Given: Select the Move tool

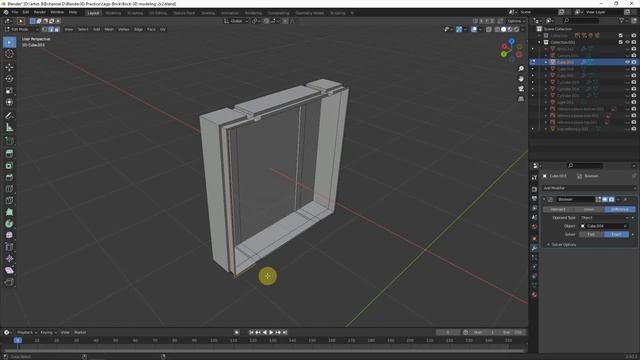Looking at the screenshot, I should 9,67.
